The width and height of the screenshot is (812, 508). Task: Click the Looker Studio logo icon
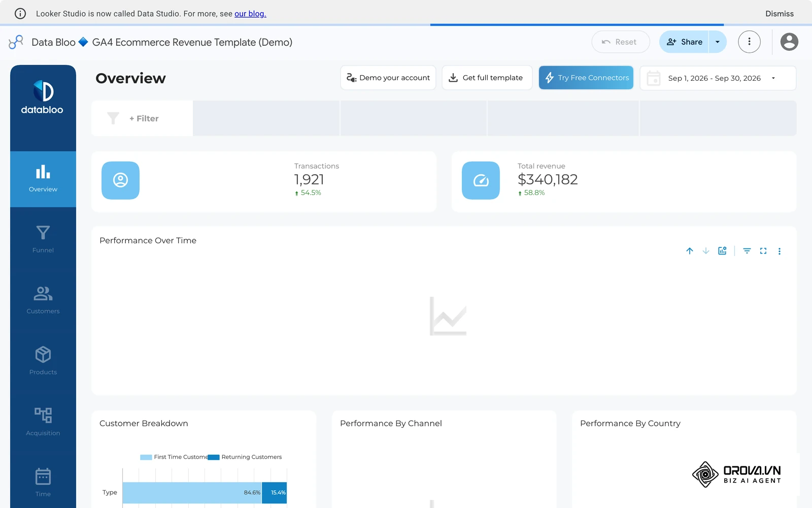[x=16, y=42]
